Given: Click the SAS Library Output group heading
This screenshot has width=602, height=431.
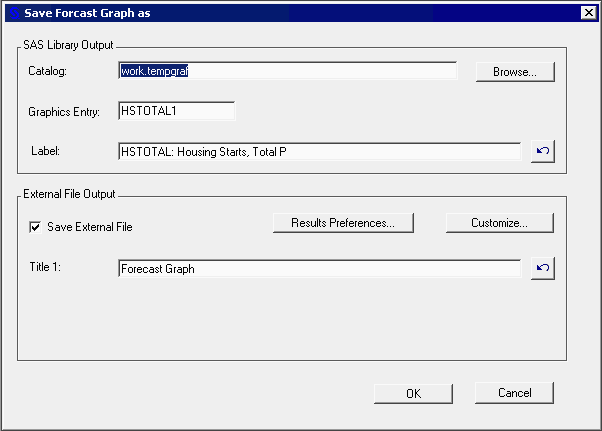Looking at the screenshot, I should coord(68,45).
